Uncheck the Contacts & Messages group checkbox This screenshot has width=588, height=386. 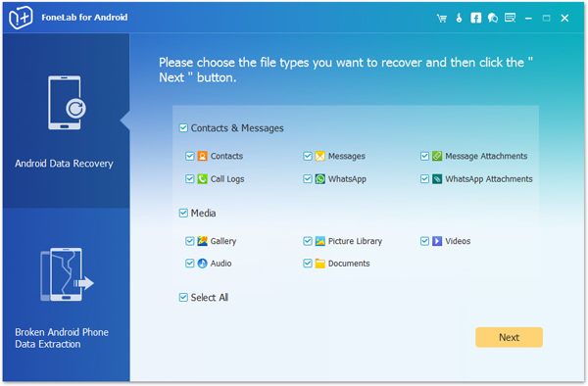[183, 128]
